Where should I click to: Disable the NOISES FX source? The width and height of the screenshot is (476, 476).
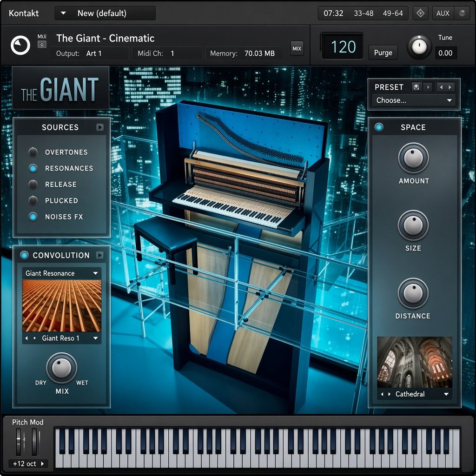coord(33,217)
